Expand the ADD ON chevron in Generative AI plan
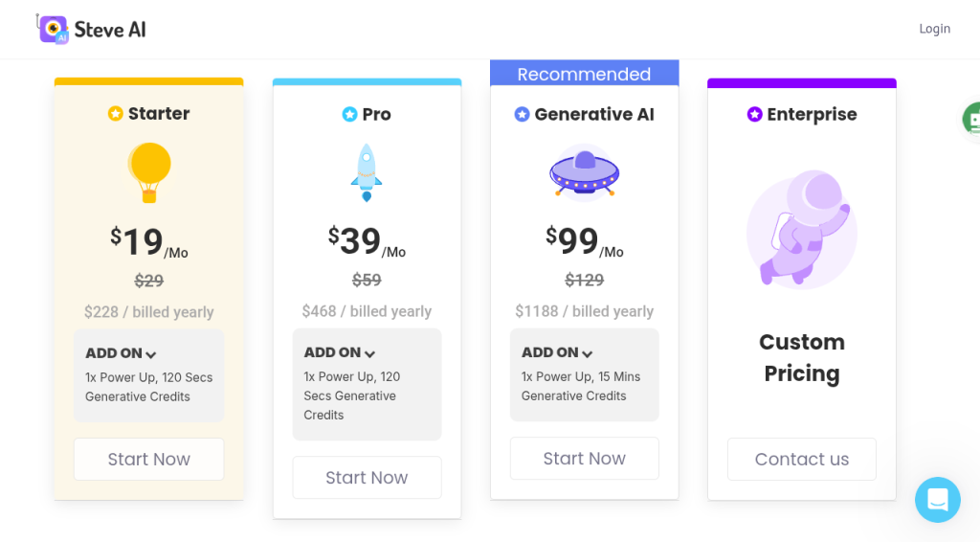Screen dimensions: 980x542 pyautogui.click(x=587, y=353)
